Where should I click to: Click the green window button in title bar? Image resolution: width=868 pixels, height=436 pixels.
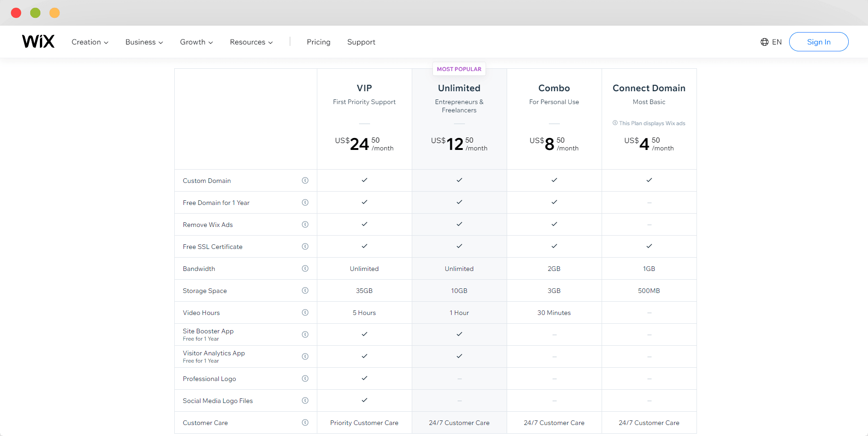coord(35,13)
